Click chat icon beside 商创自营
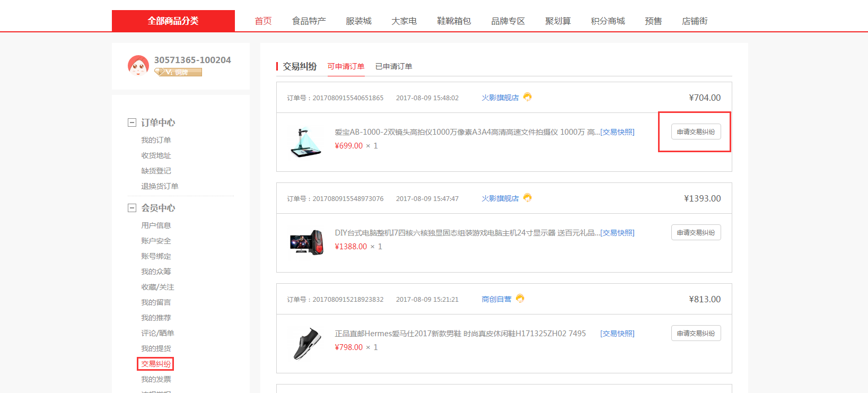Screen dimensions: 868x393 (520, 299)
